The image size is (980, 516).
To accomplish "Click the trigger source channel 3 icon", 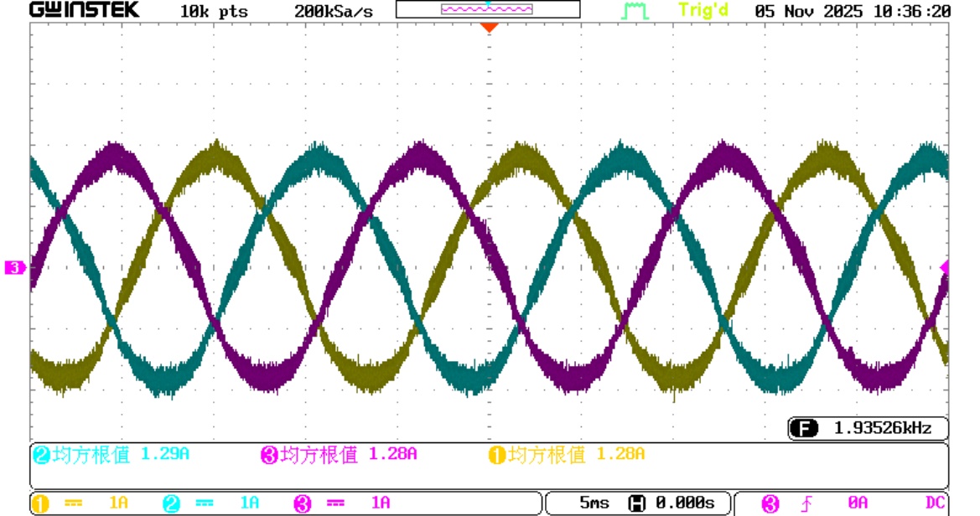I will 770,503.
